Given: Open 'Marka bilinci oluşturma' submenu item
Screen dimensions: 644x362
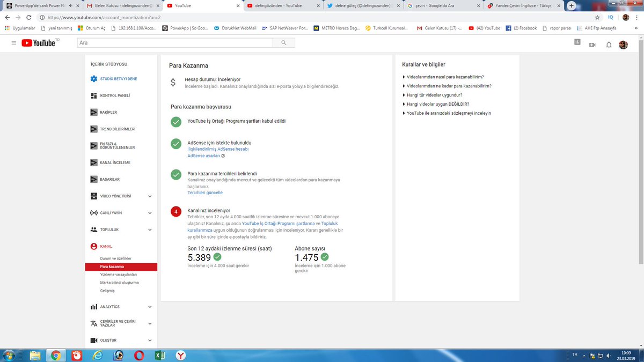Looking at the screenshot, I should click(120, 283).
